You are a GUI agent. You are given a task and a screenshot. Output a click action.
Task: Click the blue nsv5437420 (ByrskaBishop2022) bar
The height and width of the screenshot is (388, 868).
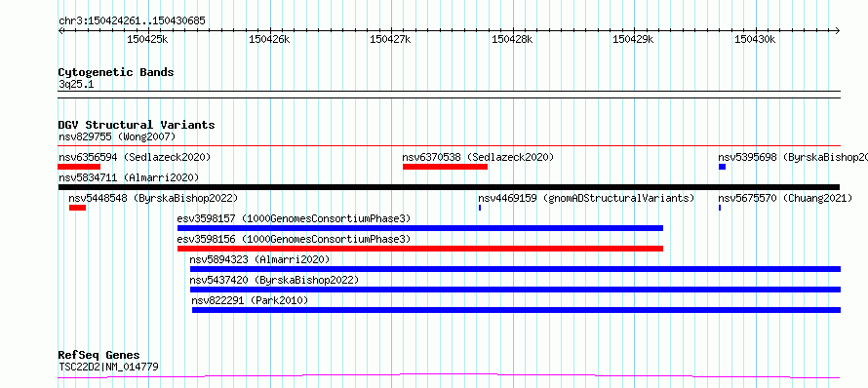(x=515, y=290)
